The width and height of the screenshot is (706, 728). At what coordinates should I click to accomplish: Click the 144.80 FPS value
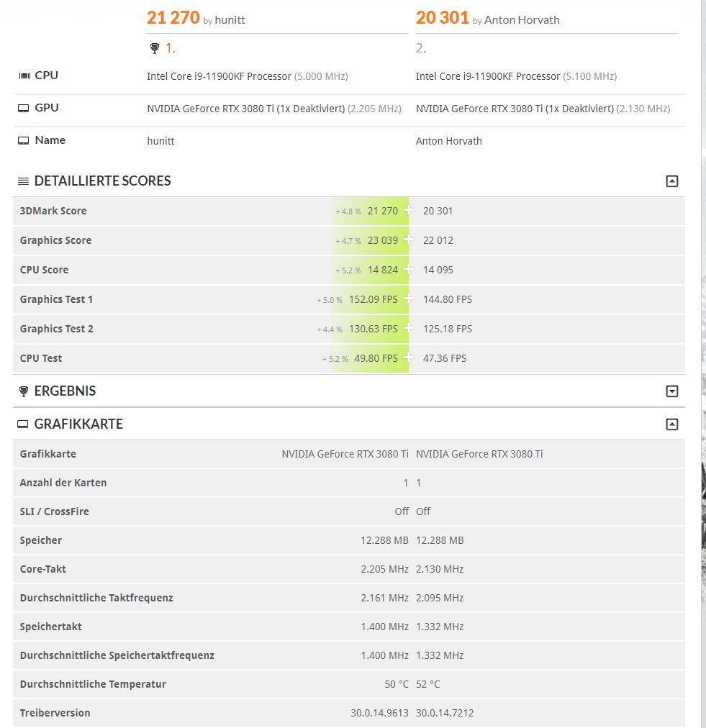click(448, 299)
